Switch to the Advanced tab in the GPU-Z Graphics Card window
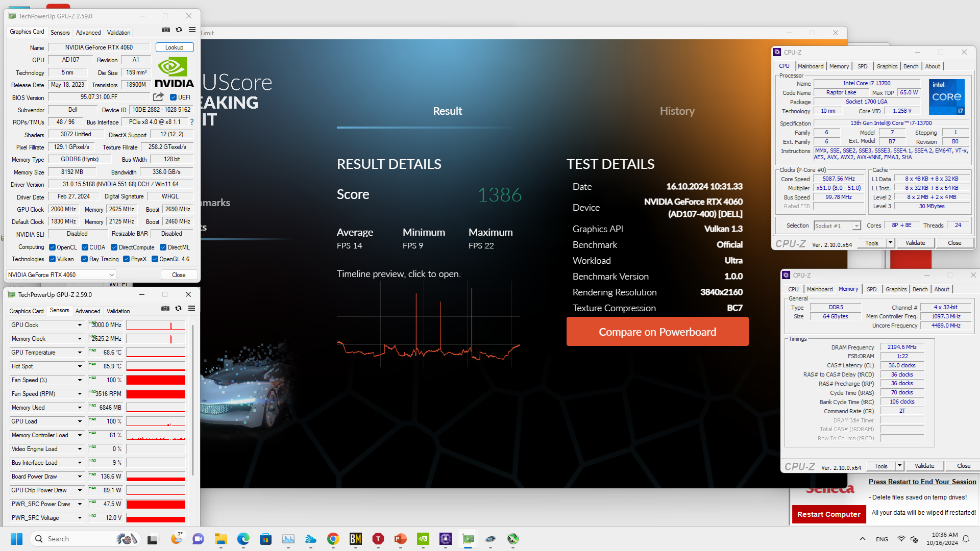Image resolution: width=980 pixels, height=551 pixels. tap(88, 32)
